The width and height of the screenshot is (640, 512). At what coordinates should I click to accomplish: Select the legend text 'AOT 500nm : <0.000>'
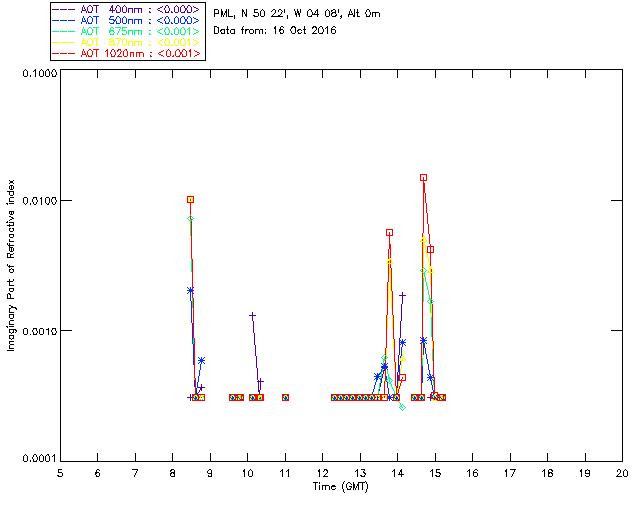pos(140,20)
